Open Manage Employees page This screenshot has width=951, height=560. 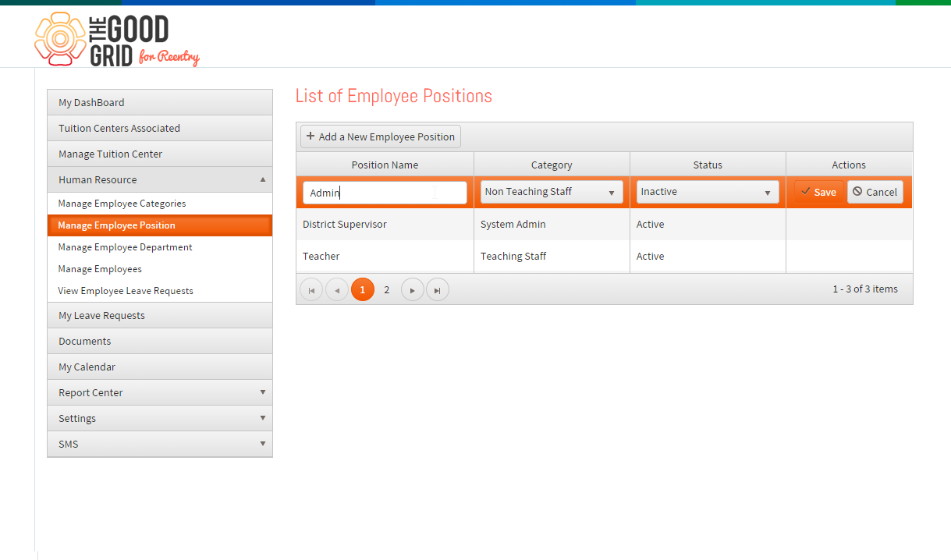click(160, 269)
